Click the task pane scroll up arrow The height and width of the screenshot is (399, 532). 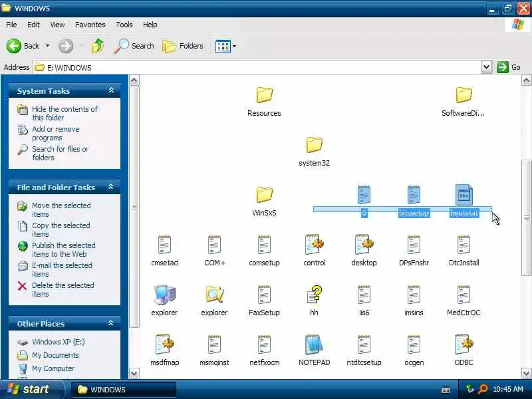134,80
